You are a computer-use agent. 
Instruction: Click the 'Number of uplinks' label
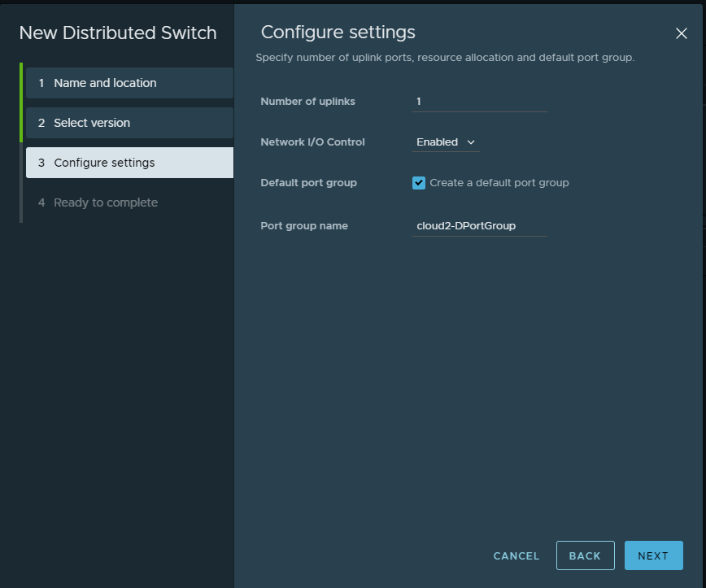(x=307, y=102)
